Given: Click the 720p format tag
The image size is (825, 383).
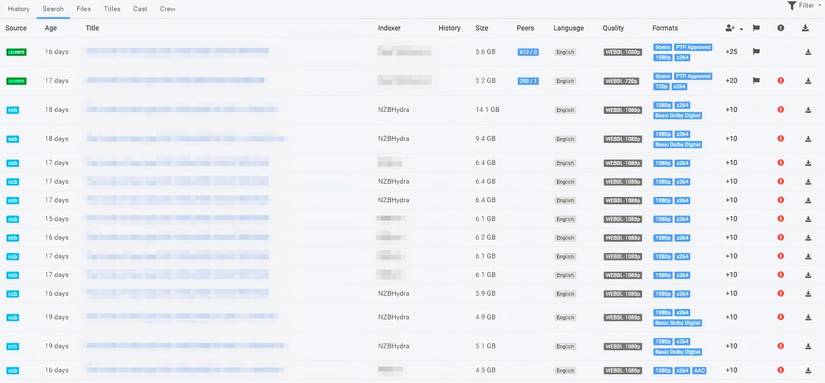Looking at the screenshot, I should click(x=661, y=86).
